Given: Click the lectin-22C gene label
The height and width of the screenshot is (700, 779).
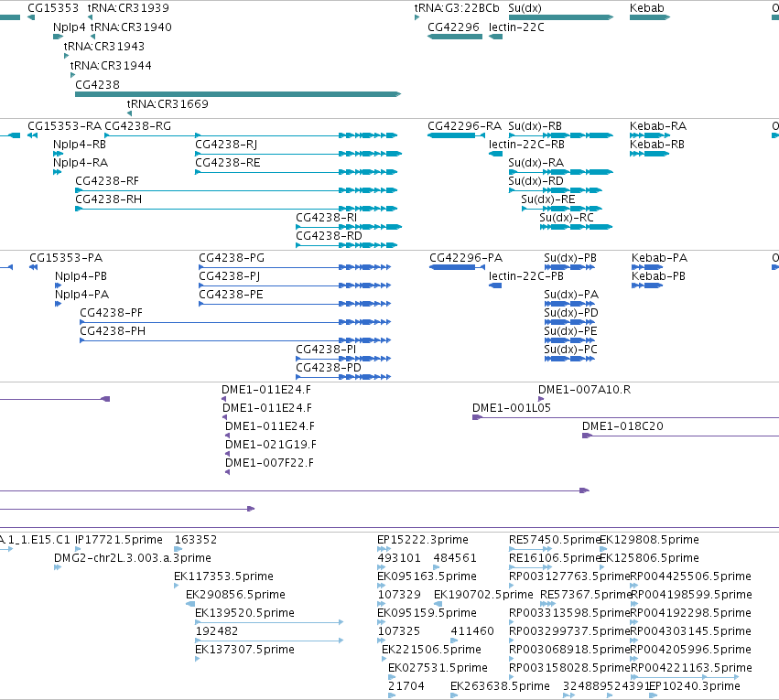Looking at the screenshot, I should 516,27.
